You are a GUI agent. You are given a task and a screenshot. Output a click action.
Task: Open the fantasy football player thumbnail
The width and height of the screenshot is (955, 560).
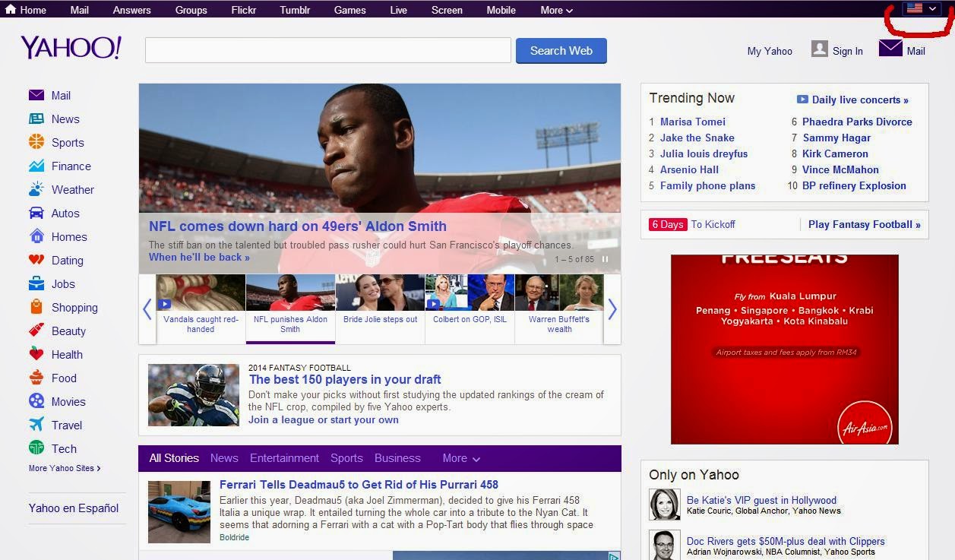tap(194, 394)
